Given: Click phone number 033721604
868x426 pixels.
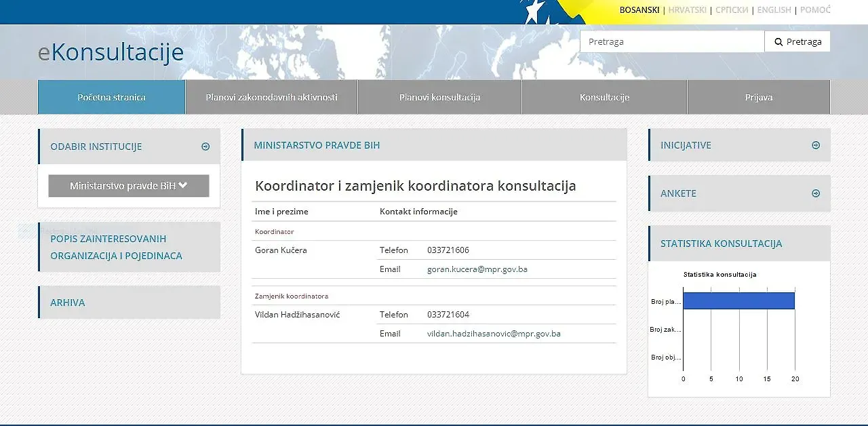Looking at the screenshot, I should click(x=448, y=315).
